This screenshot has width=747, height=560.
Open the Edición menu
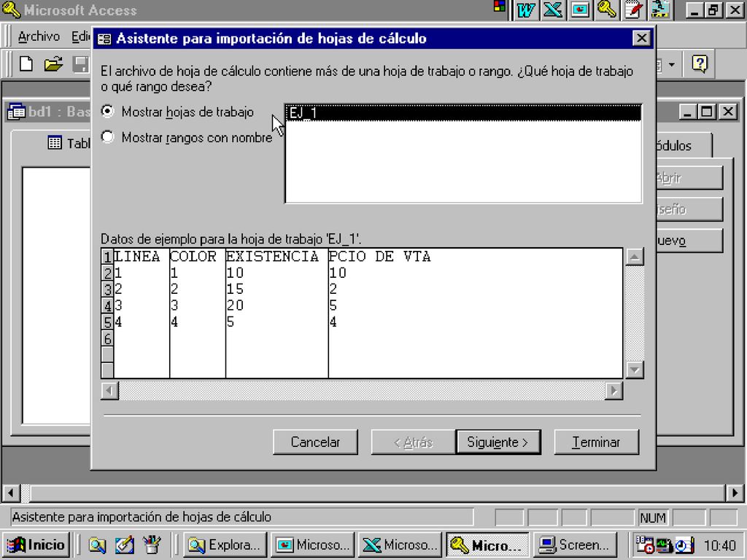80,36
